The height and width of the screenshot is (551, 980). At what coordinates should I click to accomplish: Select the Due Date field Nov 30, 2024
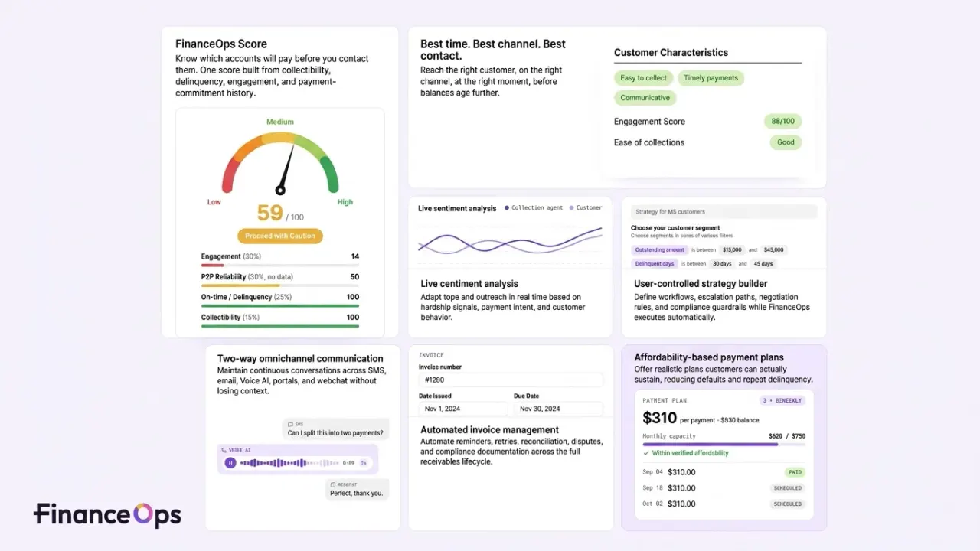tap(558, 409)
